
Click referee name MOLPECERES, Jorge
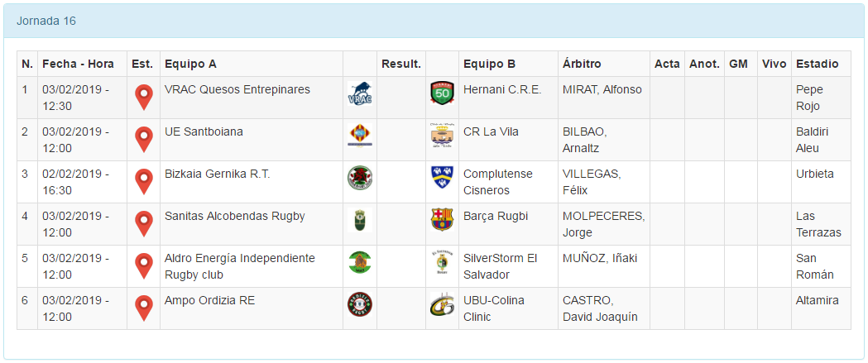coord(603,224)
